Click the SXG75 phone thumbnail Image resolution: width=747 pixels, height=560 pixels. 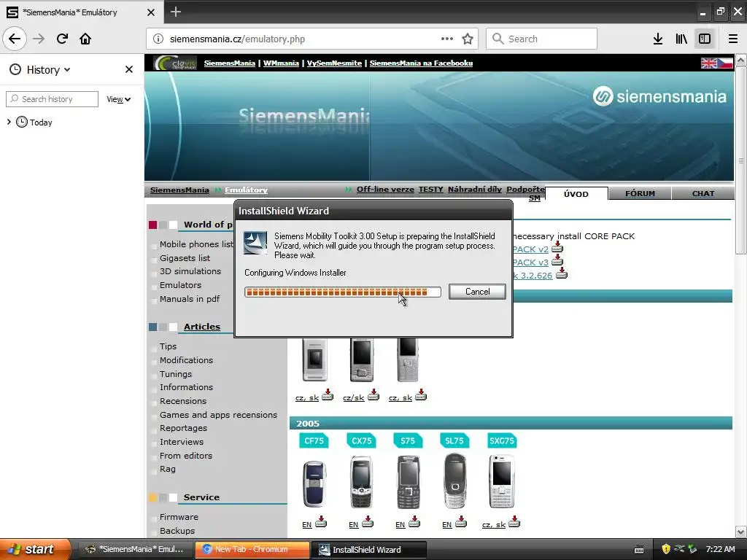501,481
